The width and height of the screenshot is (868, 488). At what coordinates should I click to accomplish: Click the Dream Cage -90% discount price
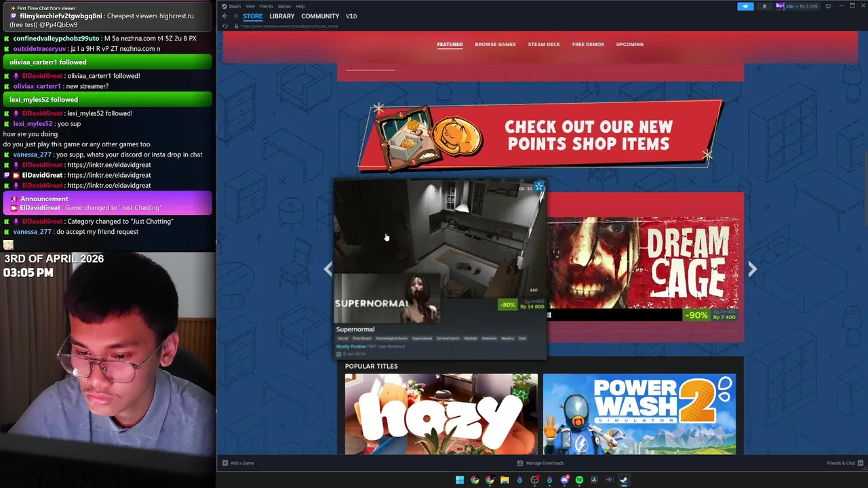[710, 316]
